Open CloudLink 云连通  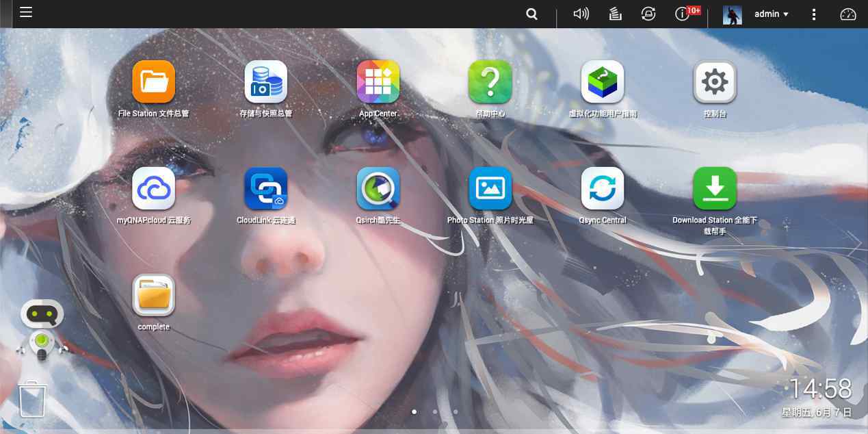click(x=265, y=188)
